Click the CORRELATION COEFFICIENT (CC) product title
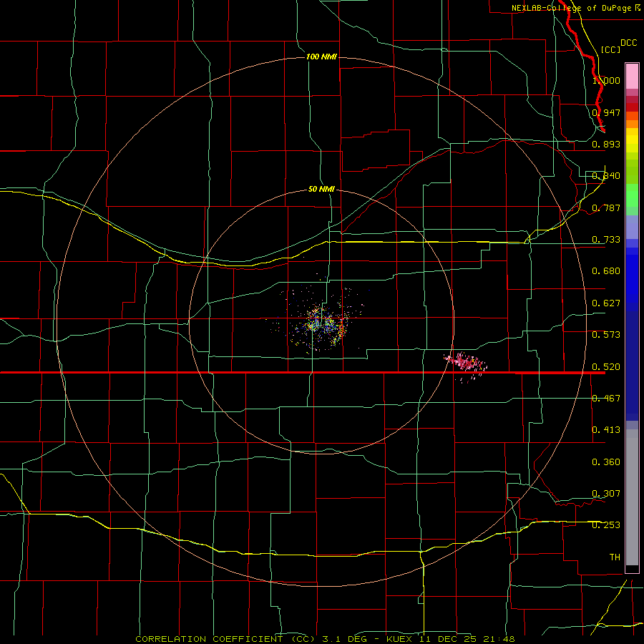 pos(225,639)
